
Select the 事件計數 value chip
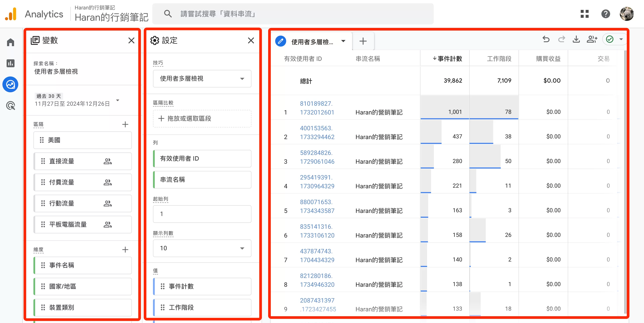pyautogui.click(x=202, y=286)
